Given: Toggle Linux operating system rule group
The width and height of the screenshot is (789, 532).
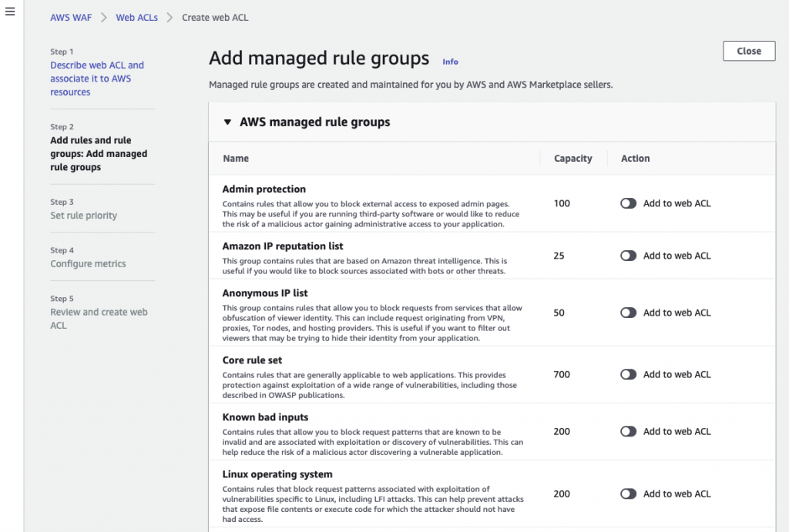Looking at the screenshot, I should click(x=628, y=494).
